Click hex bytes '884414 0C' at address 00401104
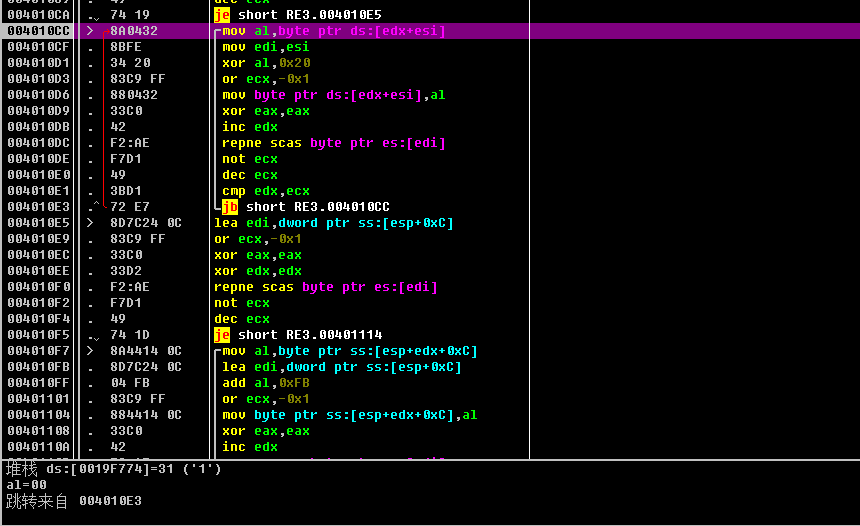 [x=146, y=415]
